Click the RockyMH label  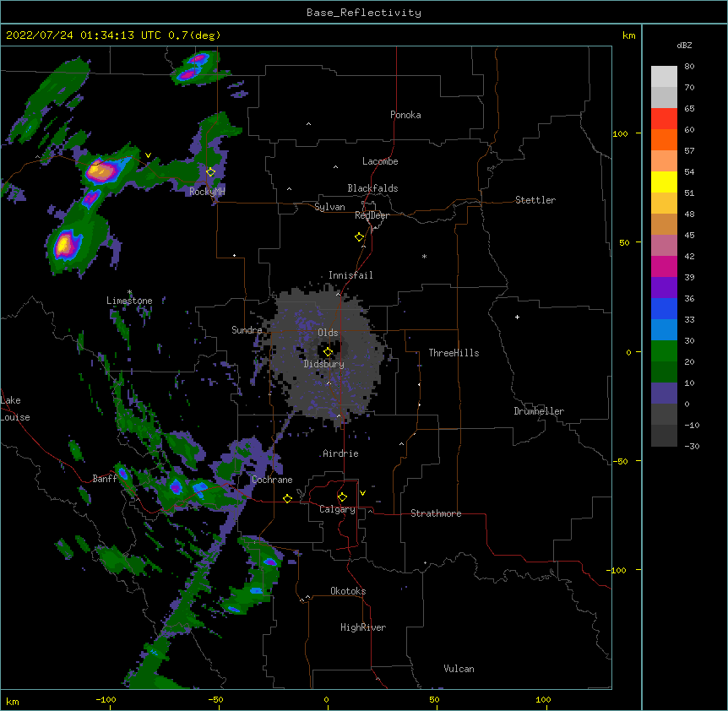pos(207,192)
